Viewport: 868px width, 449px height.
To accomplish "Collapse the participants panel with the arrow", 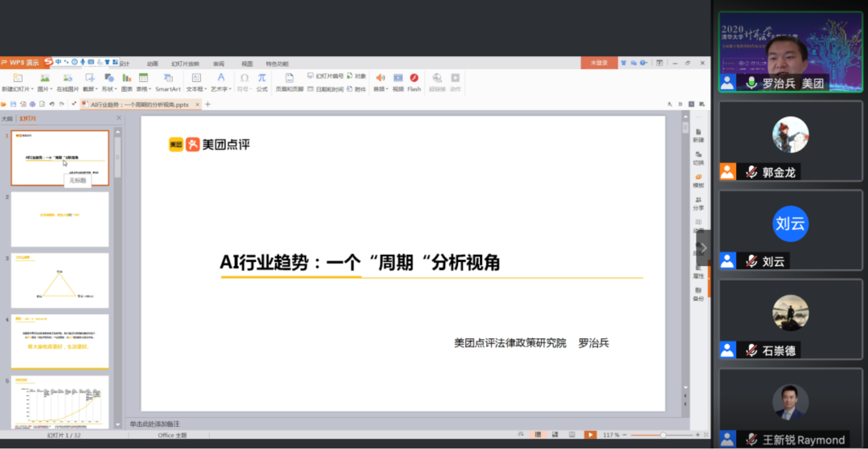I will click(x=703, y=248).
